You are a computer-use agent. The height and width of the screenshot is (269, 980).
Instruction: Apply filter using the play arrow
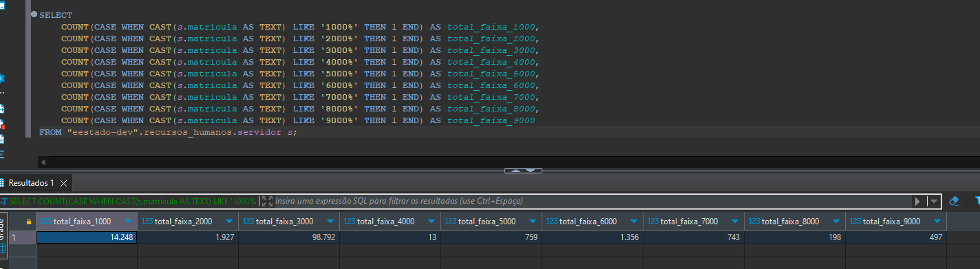click(x=917, y=202)
